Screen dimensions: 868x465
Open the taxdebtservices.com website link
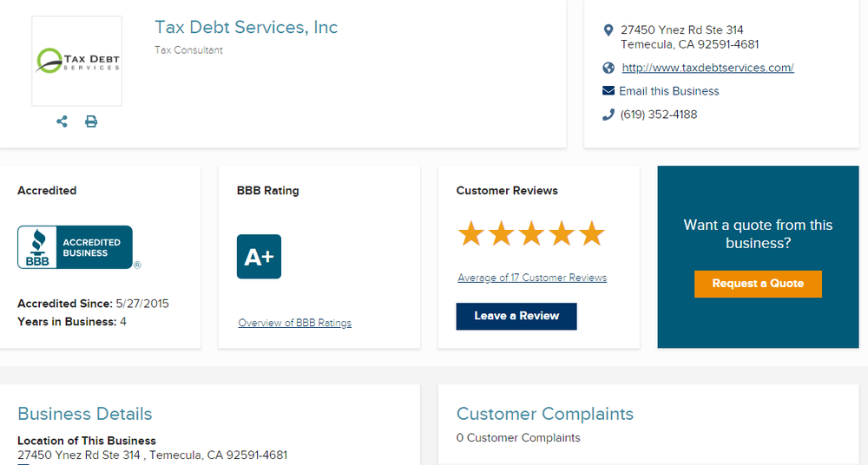707,68
